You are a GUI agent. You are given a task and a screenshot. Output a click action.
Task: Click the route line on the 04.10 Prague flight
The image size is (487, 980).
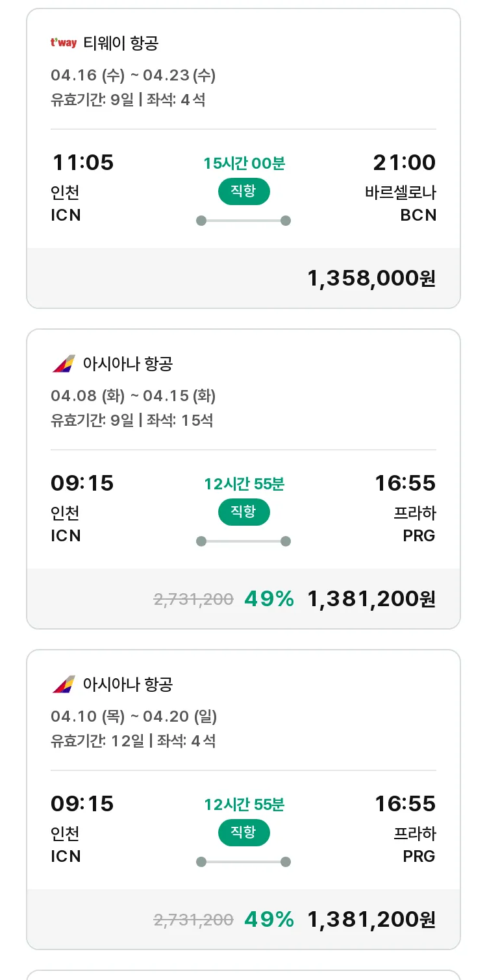click(x=243, y=862)
